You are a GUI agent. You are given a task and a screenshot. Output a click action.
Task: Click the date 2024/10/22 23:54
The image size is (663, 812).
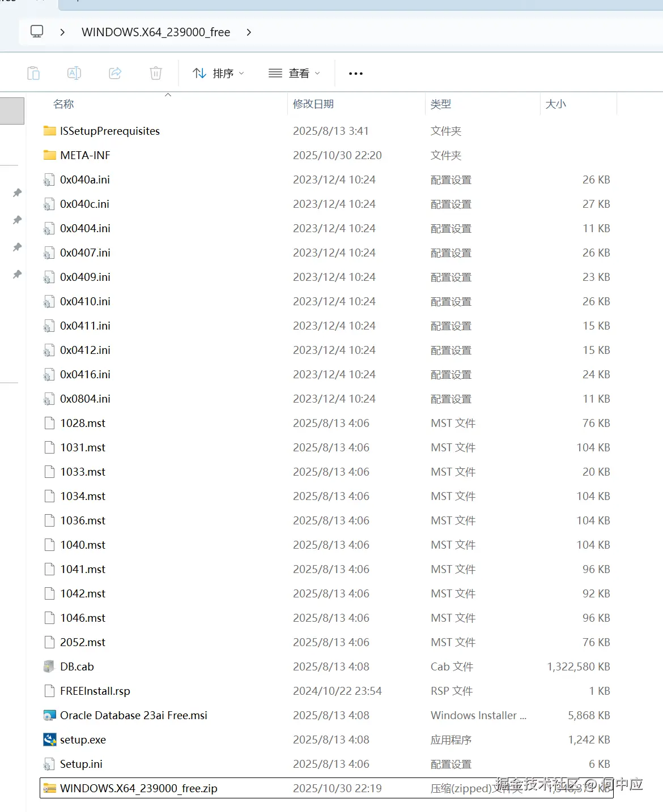point(337,691)
